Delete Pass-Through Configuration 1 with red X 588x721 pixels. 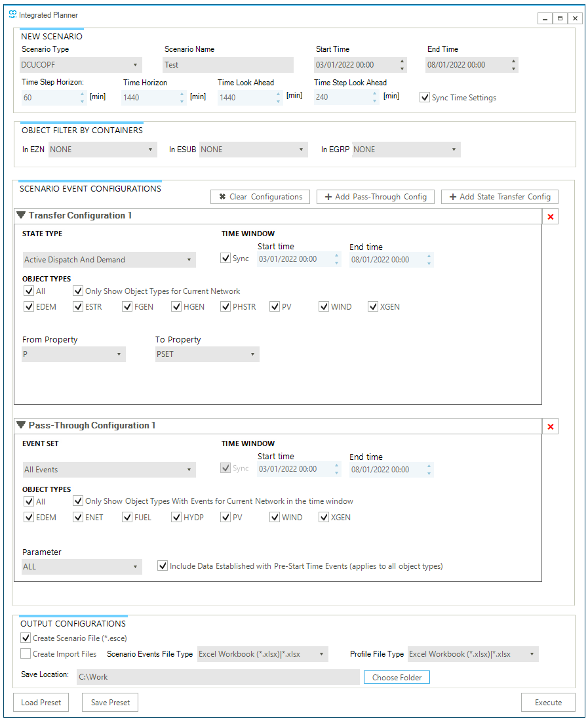[550, 426]
